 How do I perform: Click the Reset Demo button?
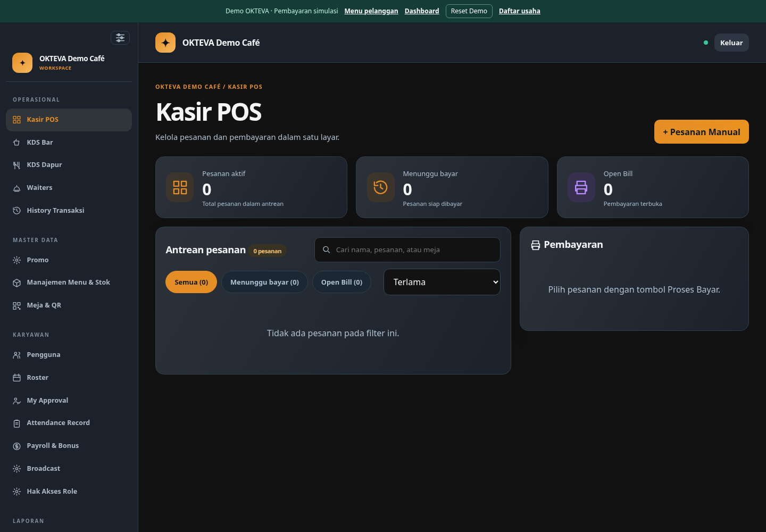[469, 11]
